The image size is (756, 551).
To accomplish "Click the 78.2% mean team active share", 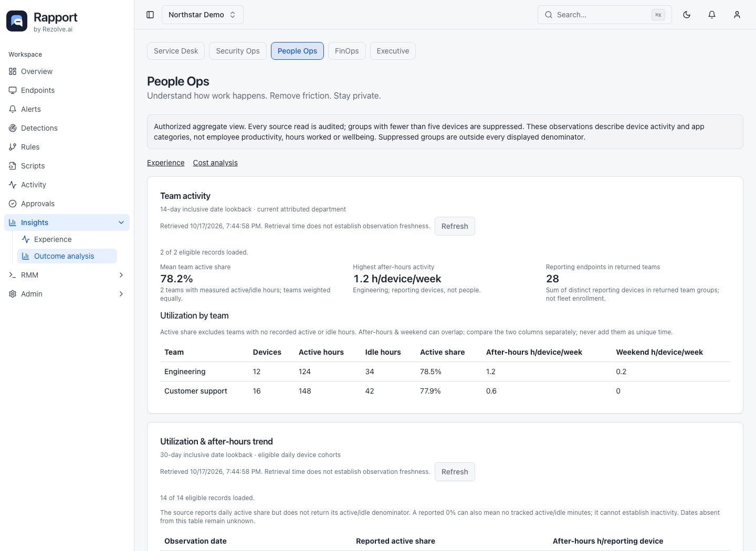I will pyautogui.click(x=176, y=279).
